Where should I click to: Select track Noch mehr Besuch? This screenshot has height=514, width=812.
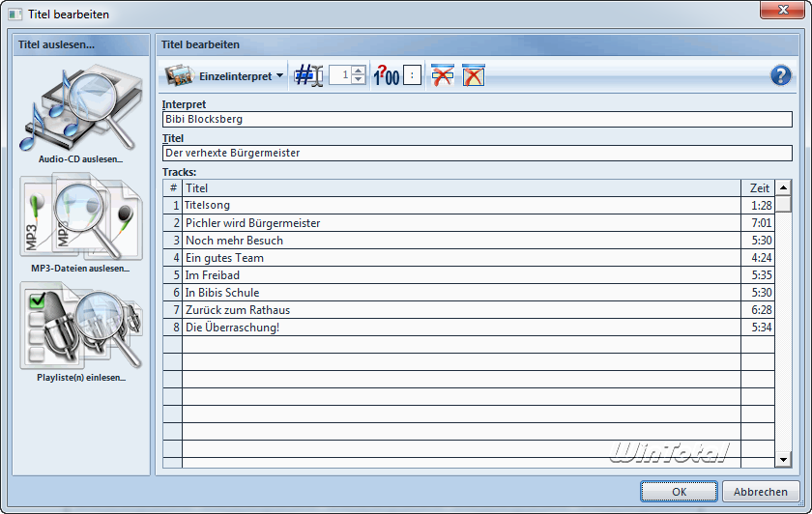tap(461, 241)
